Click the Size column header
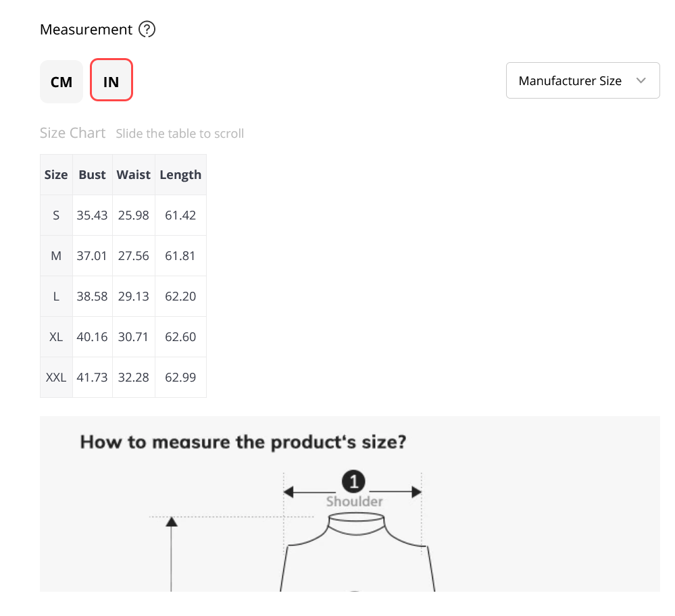Image resolution: width=675 pixels, height=616 pixels. (x=56, y=175)
